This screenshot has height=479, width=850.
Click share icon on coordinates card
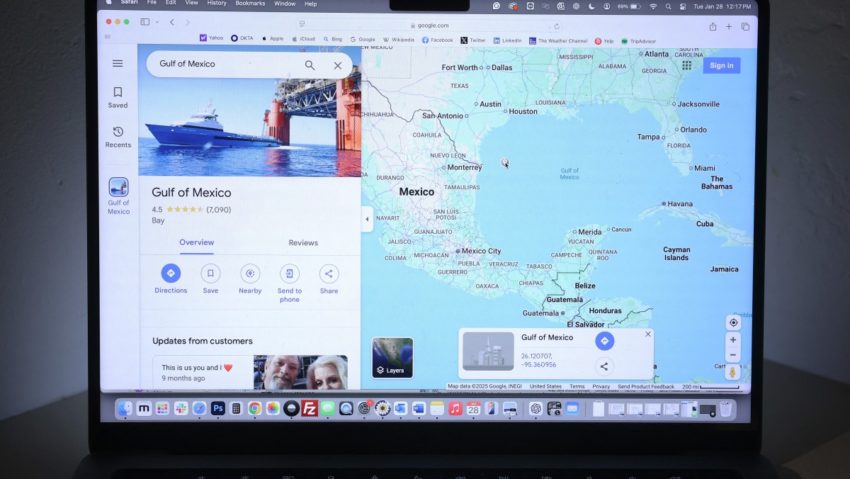604,367
